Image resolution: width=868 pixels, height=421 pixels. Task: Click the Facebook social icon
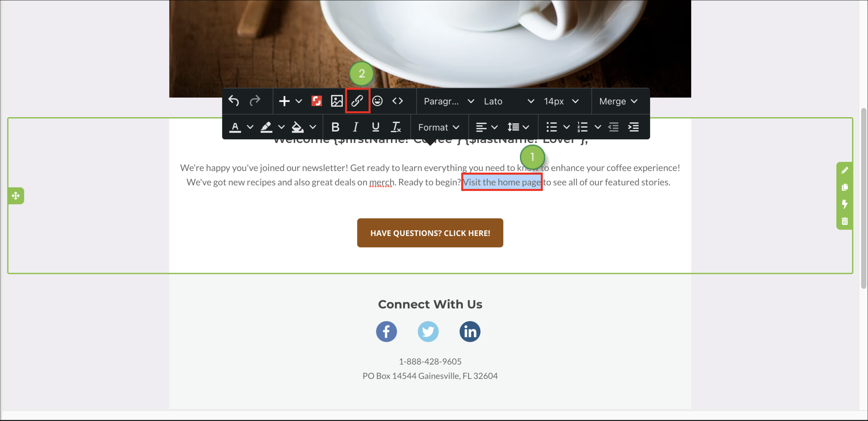tap(387, 332)
